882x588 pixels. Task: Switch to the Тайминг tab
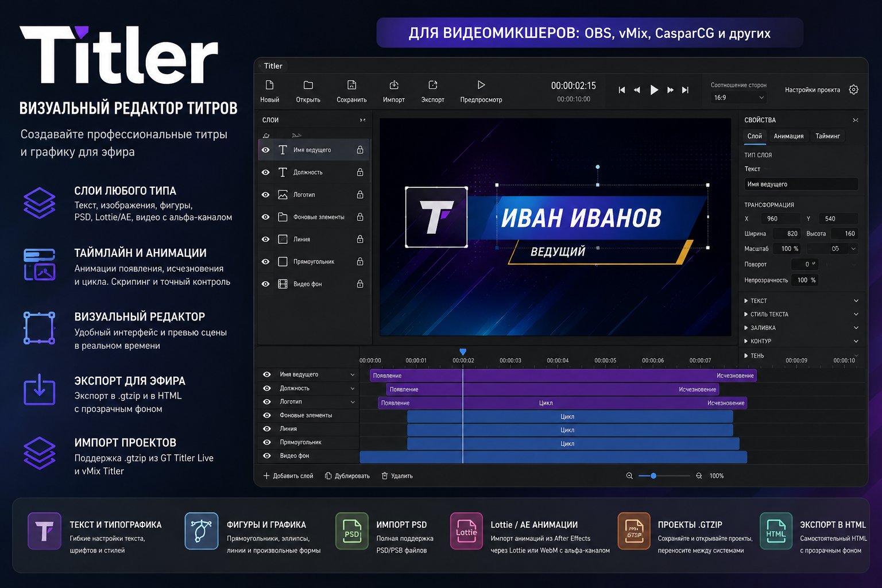[827, 136]
